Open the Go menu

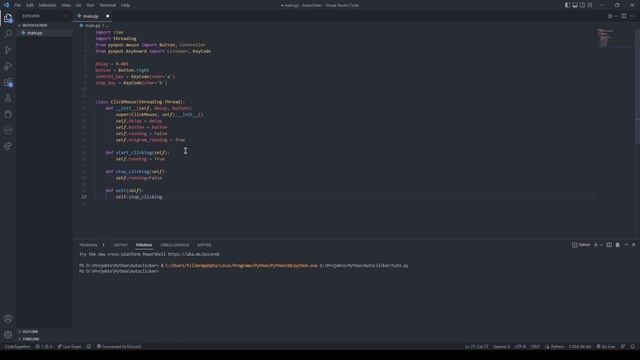(x=78, y=5)
